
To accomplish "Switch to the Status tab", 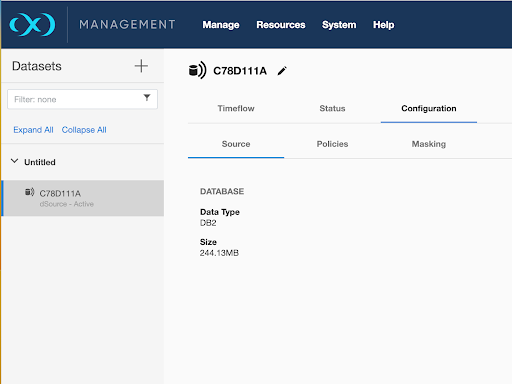I will pos(332,108).
